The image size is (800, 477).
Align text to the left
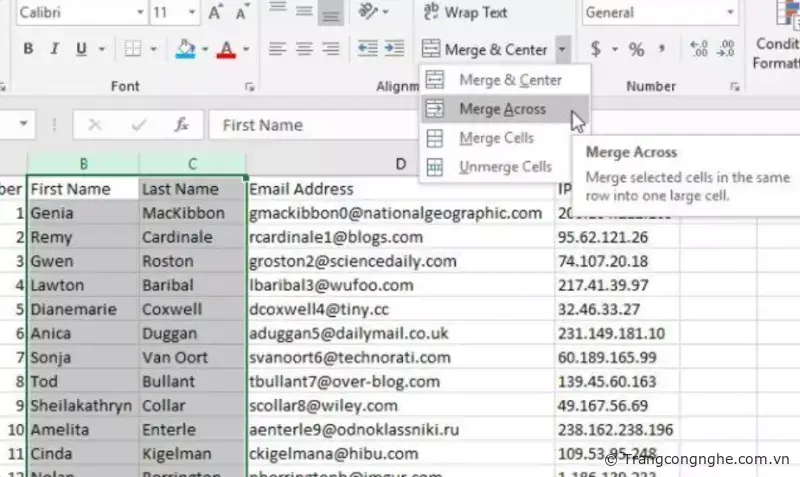click(277, 49)
